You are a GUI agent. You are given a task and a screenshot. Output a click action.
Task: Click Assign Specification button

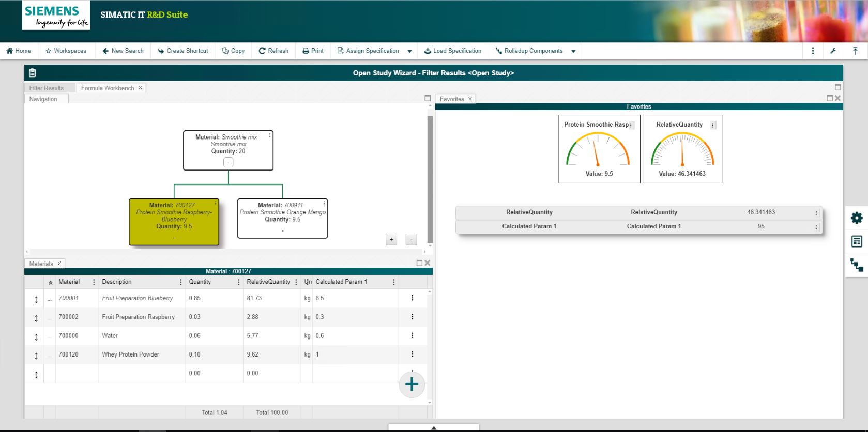click(368, 51)
